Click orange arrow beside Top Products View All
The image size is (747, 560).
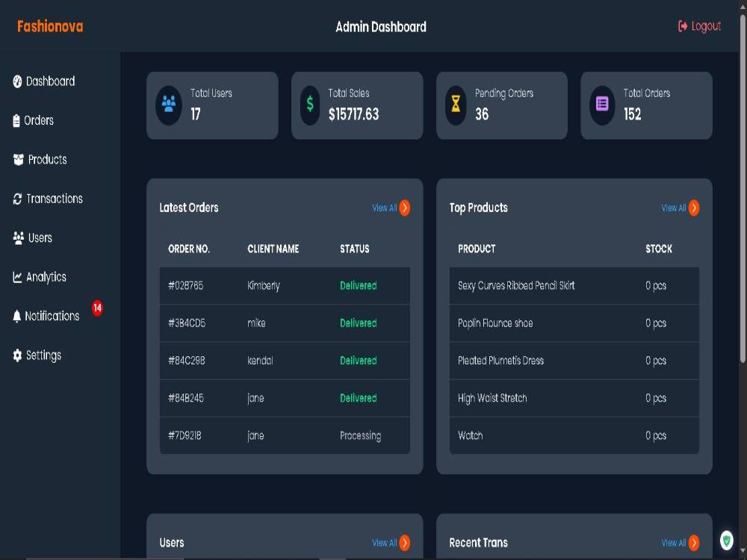(694, 208)
